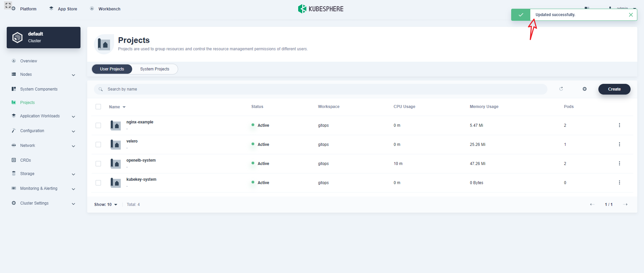Click the Network sidebar icon
The width and height of the screenshot is (644, 273).
click(14, 145)
